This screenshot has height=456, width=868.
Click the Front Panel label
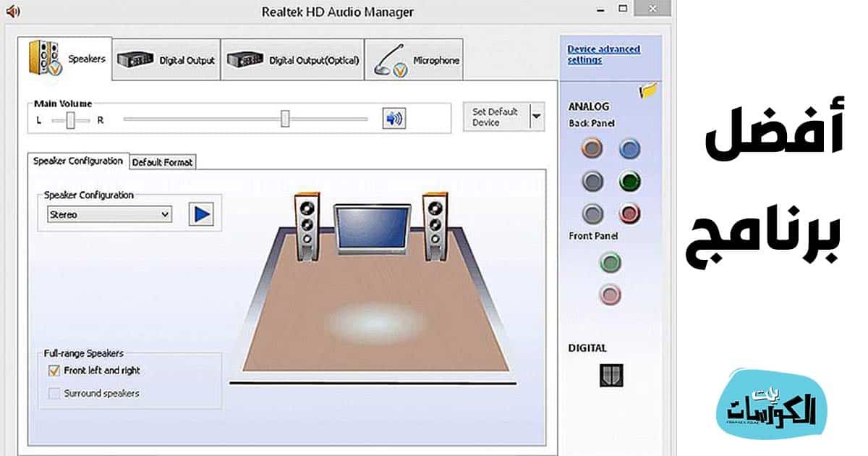tap(593, 236)
